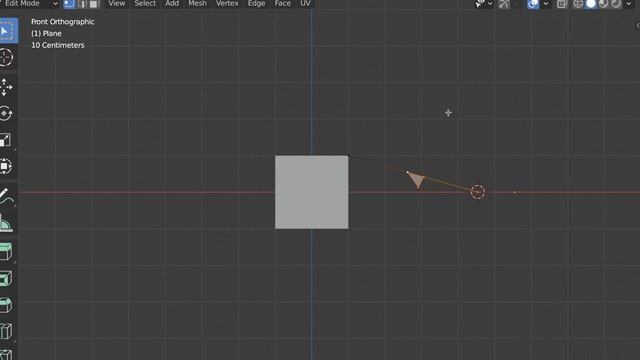Image resolution: width=640 pixels, height=360 pixels.
Task: Open the Select menu
Action: [x=145, y=4]
